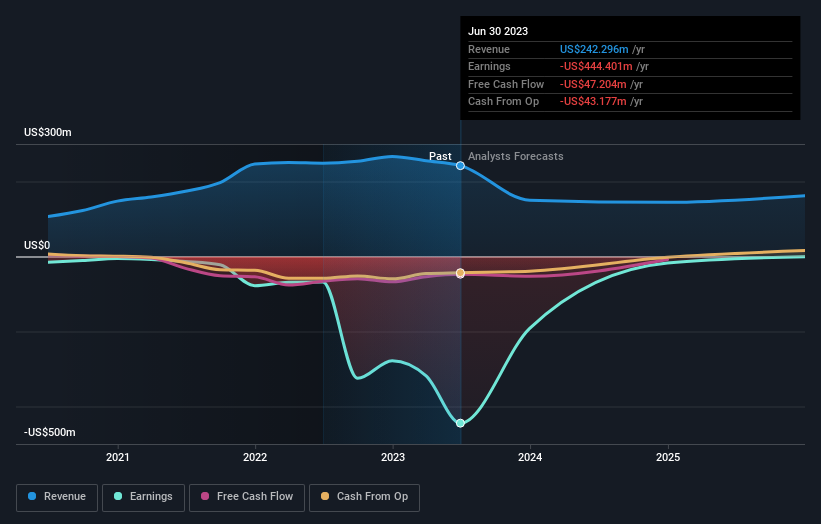
Task: Select the 2021 x-axis label
Action: [x=118, y=457]
